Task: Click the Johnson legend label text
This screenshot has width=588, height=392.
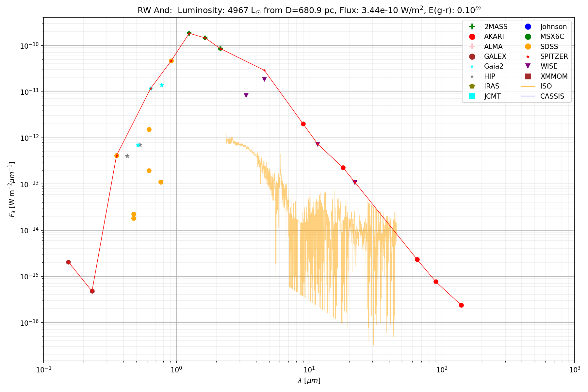Action: pos(553,27)
